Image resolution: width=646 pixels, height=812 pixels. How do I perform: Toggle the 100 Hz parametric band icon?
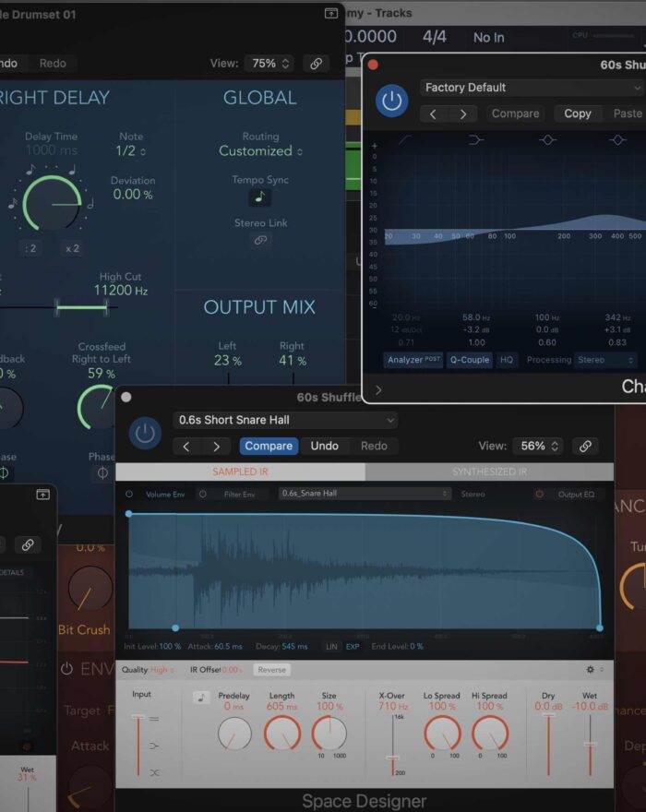point(547,140)
